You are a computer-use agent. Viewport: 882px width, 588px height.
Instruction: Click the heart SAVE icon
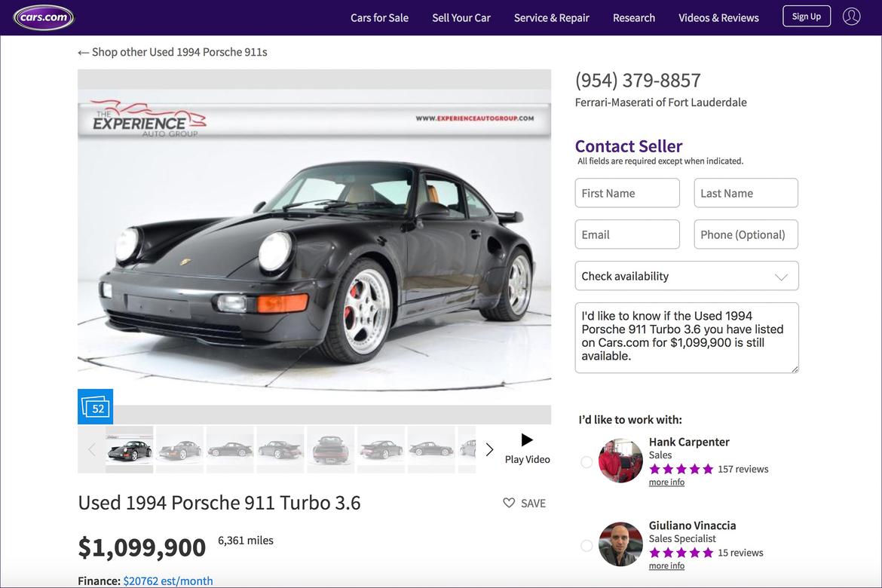point(509,503)
